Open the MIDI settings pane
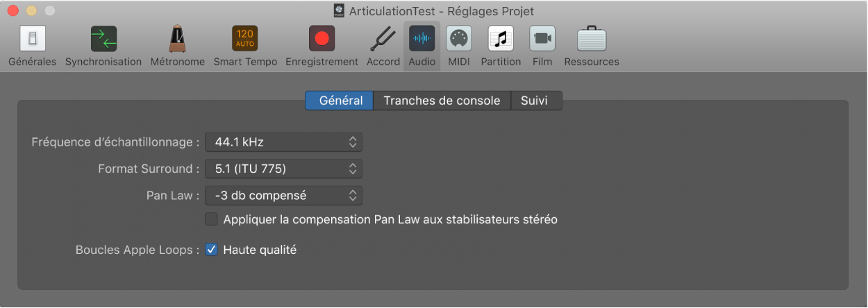868x308 pixels. point(458,39)
